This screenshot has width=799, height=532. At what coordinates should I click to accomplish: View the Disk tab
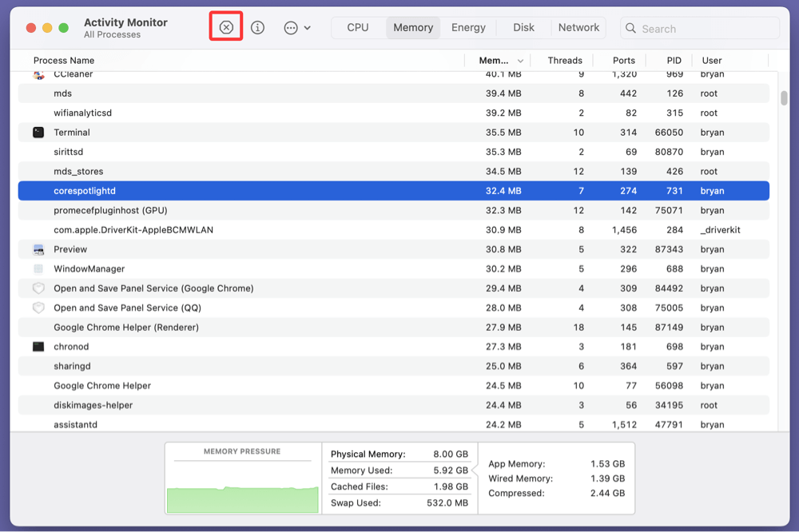pos(523,26)
